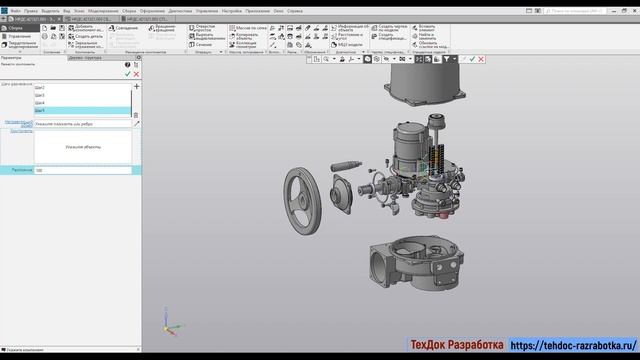The height and width of the screenshot is (360, 640).
Task: Click Расстояние и угол measurement tool
Action: (347, 36)
